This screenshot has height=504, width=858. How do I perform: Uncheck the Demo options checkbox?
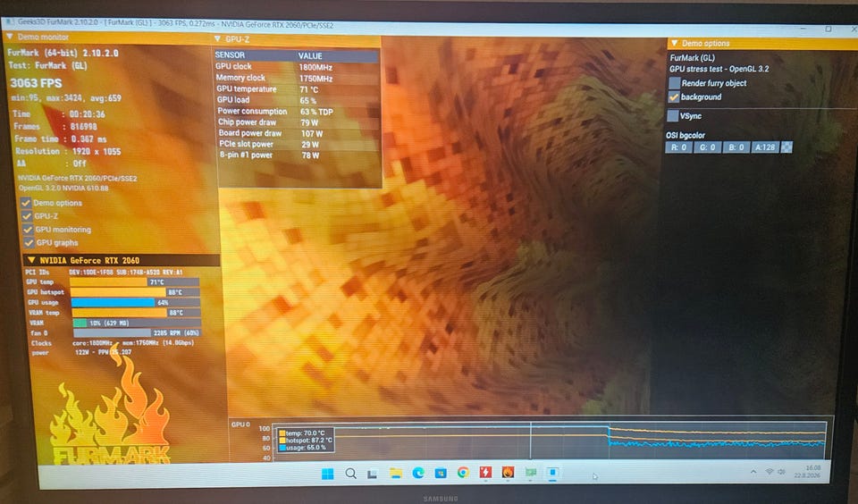(x=25, y=203)
